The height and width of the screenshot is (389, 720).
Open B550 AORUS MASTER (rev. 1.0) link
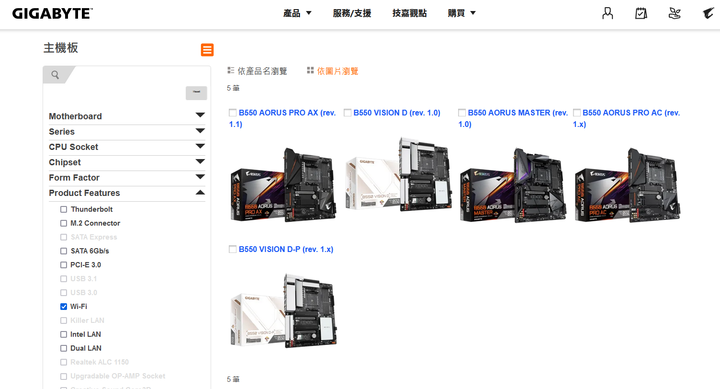point(513,118)
